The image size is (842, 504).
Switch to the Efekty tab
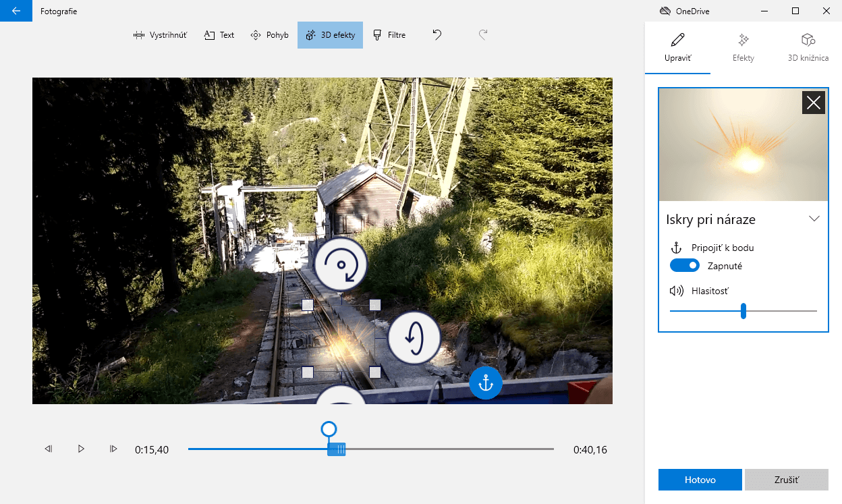tap(743, 47)
